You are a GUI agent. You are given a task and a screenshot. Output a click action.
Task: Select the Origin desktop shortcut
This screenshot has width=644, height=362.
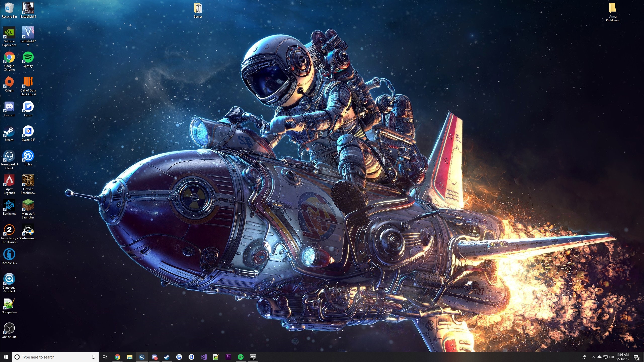[x=9, y=84]
